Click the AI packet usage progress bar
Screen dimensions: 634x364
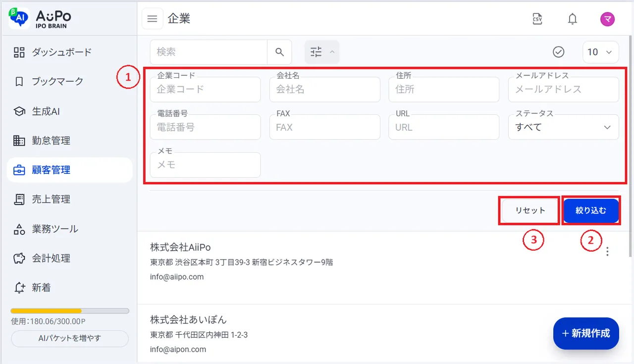point(70,311)
